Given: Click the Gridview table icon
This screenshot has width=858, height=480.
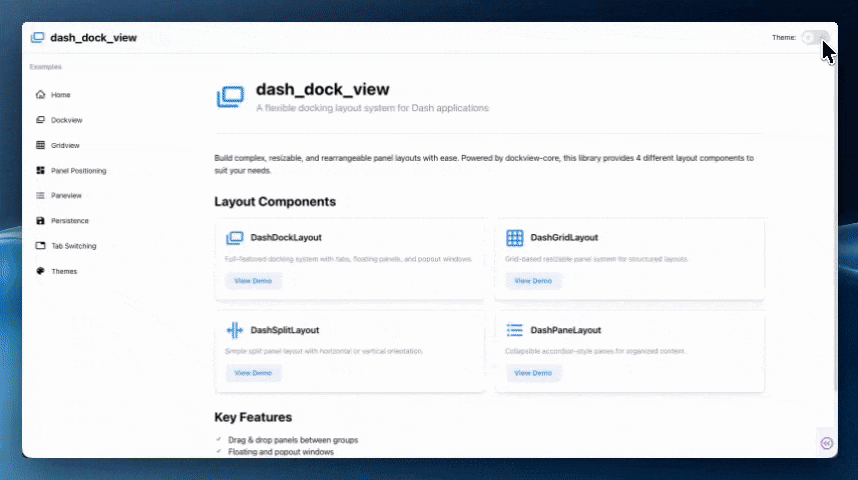Looking at the screenshot, I should pos(40,145).
